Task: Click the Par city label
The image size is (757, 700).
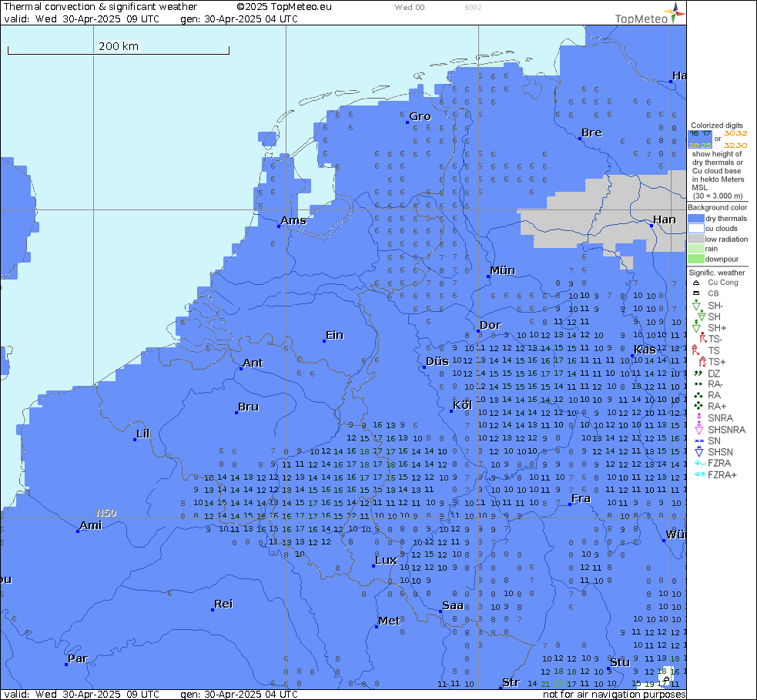Action: click(78, 659)
